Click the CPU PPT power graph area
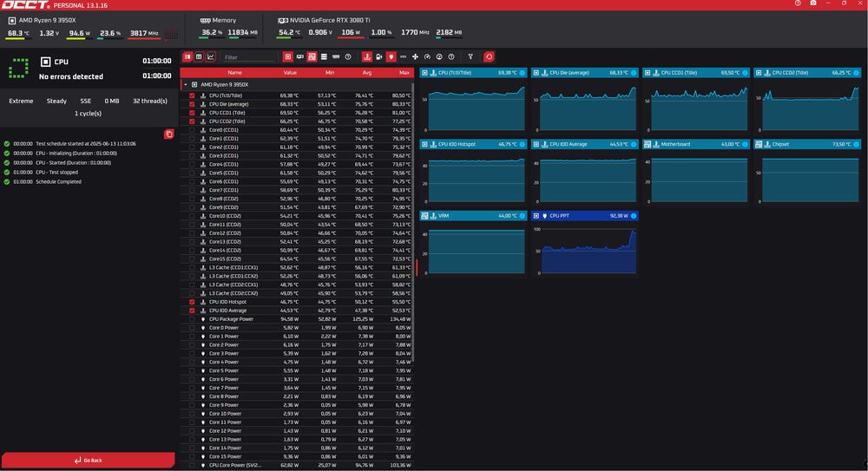This screenshot has width=868, height=471. coord(588,250)
